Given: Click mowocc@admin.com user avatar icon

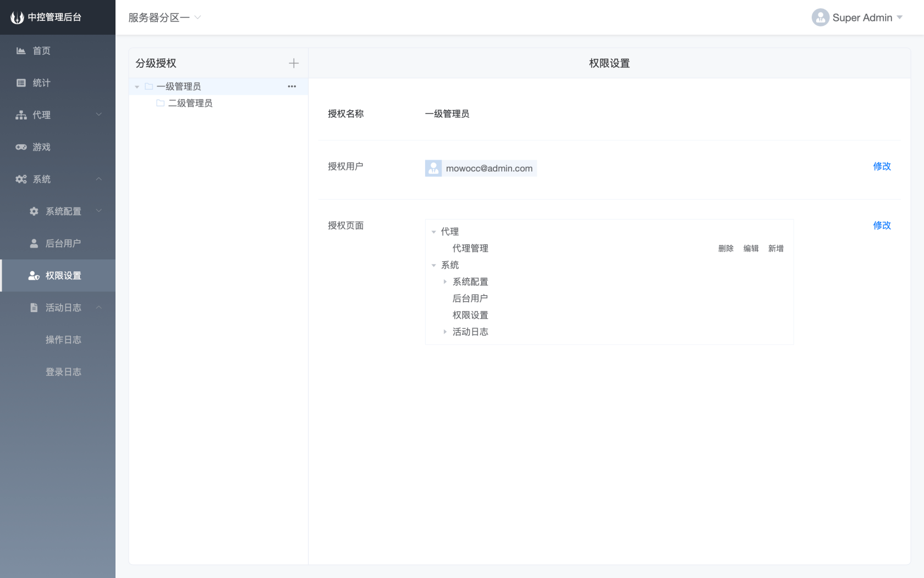Looking at the screenshot, I should click(x=433, y=168).
